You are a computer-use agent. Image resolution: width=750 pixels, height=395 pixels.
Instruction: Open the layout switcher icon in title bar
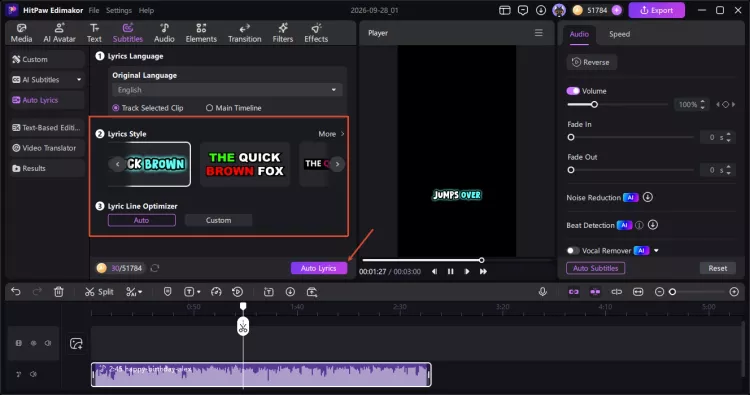[505, 10]
